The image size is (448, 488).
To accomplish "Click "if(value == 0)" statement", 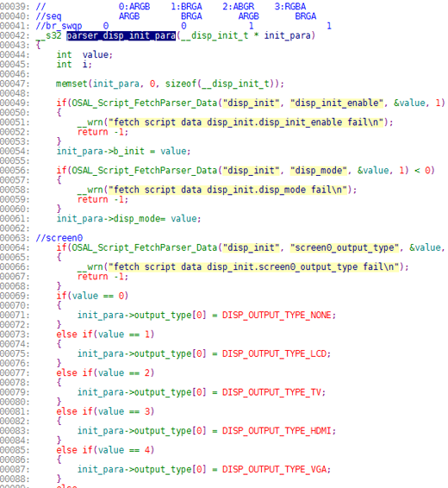I will pyautogui.click(x=92, y=296).
